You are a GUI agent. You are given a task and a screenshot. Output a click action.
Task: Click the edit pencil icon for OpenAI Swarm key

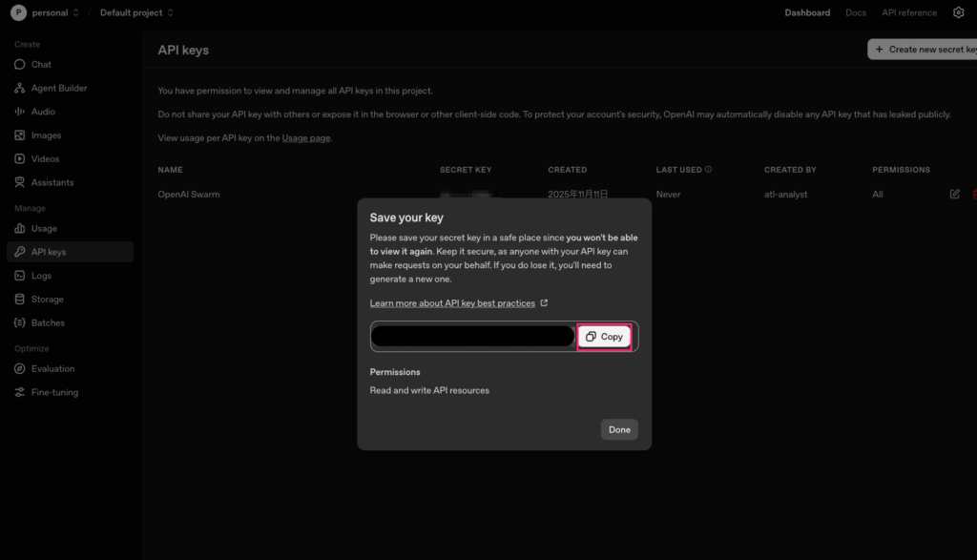(x=955, y=195)
